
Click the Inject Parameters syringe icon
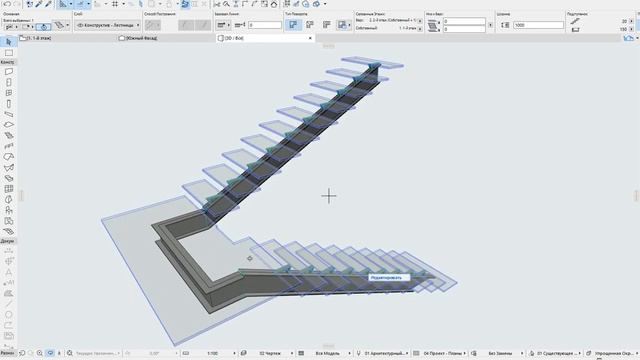coord(49,4)
